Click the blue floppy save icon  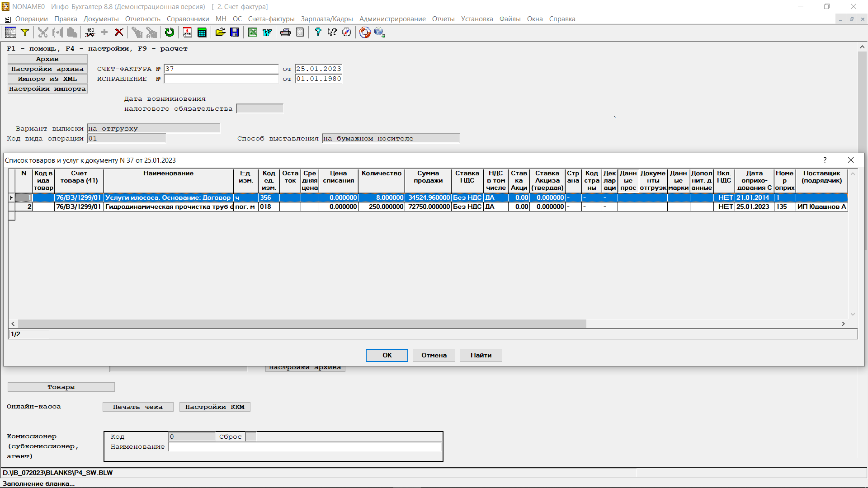[235, 32]
